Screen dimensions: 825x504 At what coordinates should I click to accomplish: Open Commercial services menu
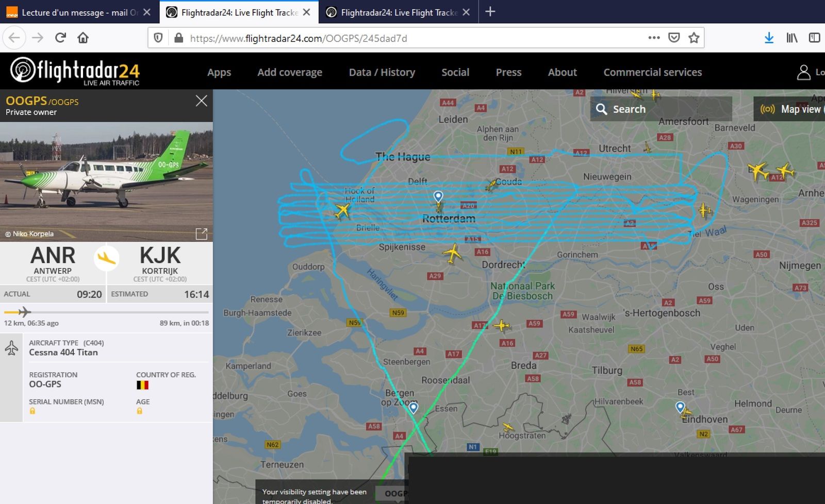click(653, 72)
